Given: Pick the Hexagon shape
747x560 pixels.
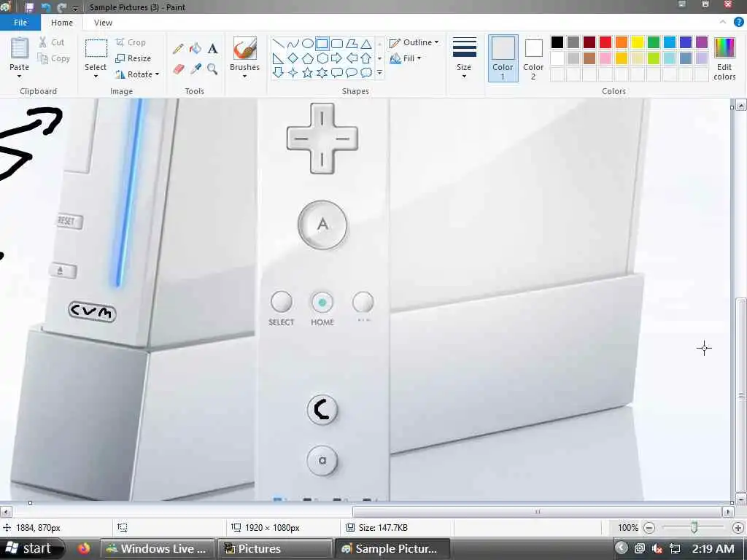Looking at the screenshot, I should point(322,58).
